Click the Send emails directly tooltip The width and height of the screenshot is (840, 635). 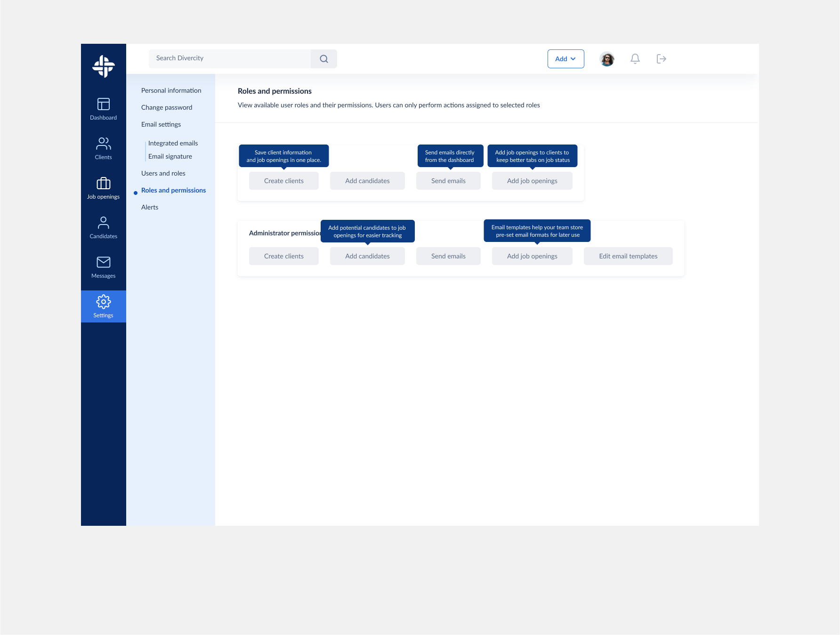(x=451, y=156)
